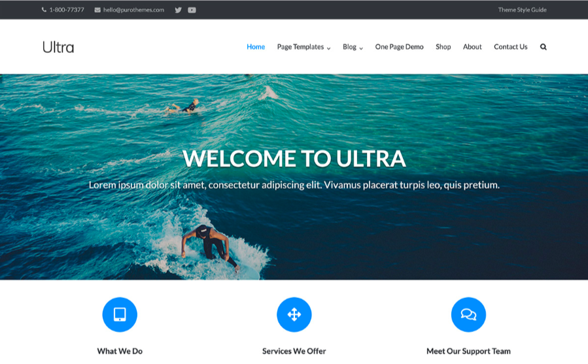Open One Page Demo menu item
Screen dimensions: 588x364
coord(400,47)
